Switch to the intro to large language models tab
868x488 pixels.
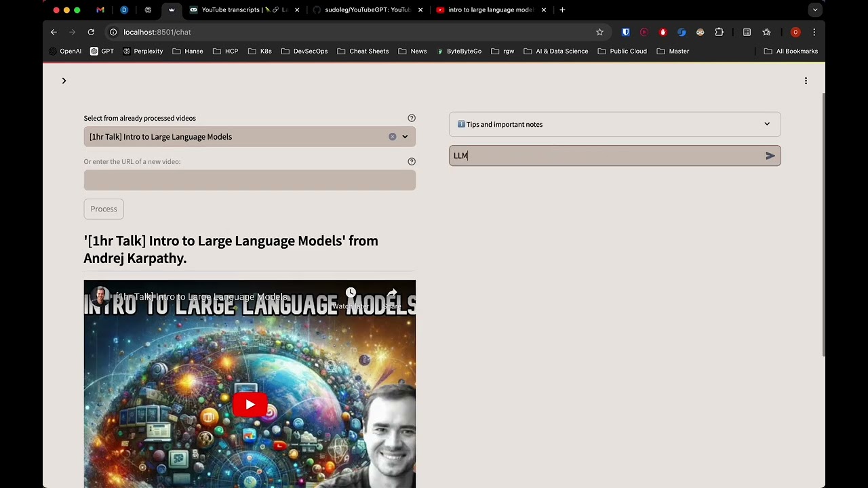[x=491, y=10]
